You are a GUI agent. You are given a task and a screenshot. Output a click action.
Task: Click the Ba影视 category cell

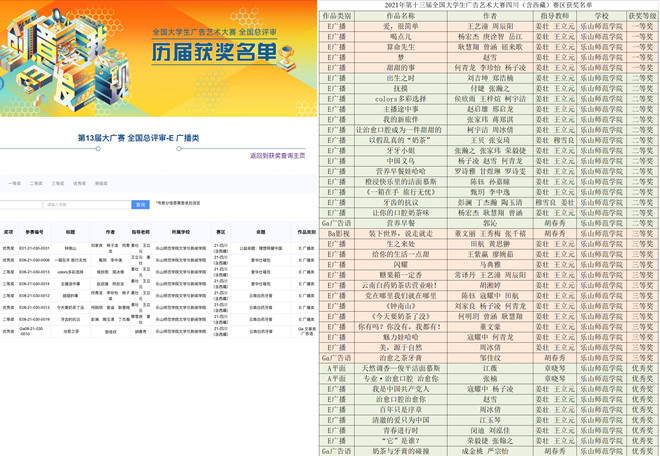[337, 233]
